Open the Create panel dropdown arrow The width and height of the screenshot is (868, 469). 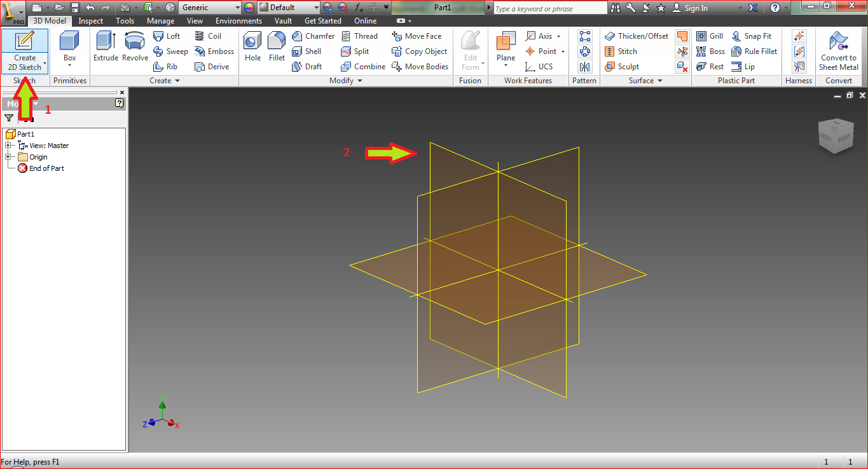coord(177,80)
